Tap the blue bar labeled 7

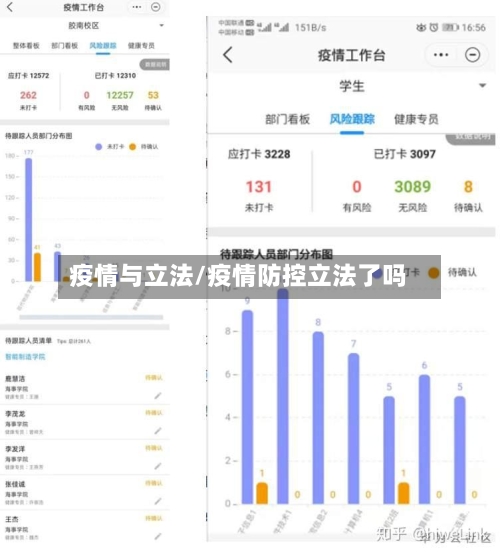click(x=354, y=428)
